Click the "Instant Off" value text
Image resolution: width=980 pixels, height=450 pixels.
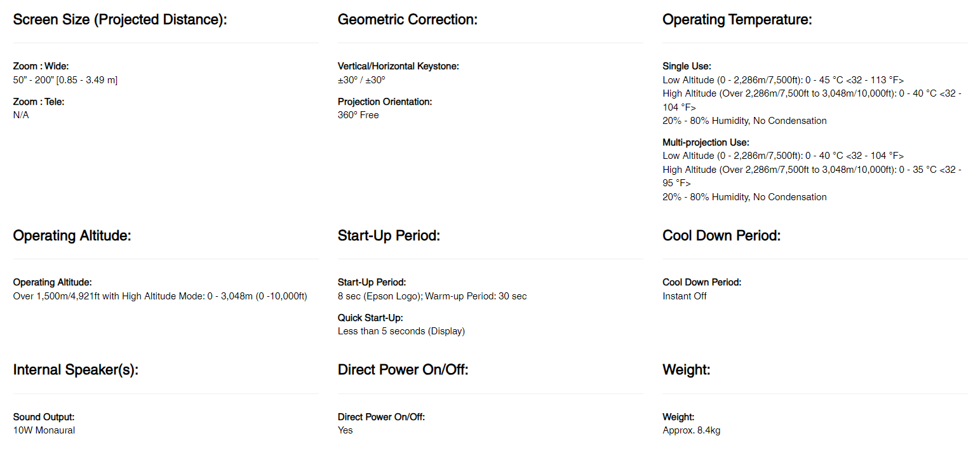[684, 296]
